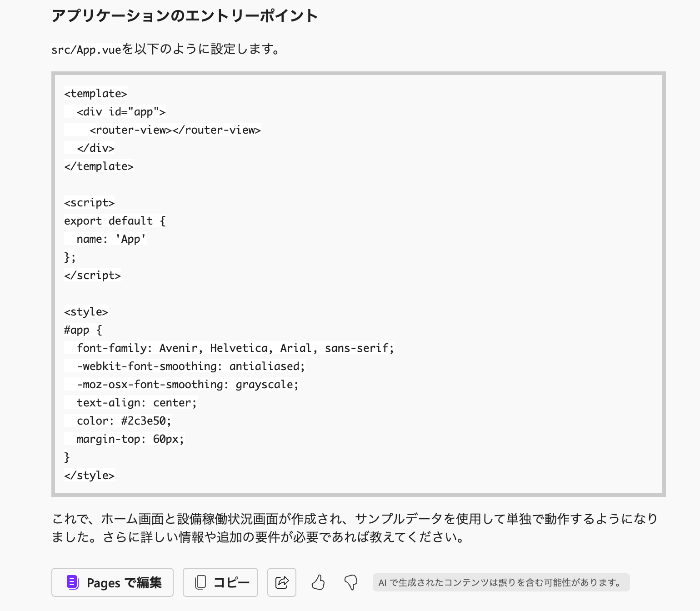The width and height of the screenshot is (700, 611).
Task: Click the opening <script> code line
Action: [90, 203]
